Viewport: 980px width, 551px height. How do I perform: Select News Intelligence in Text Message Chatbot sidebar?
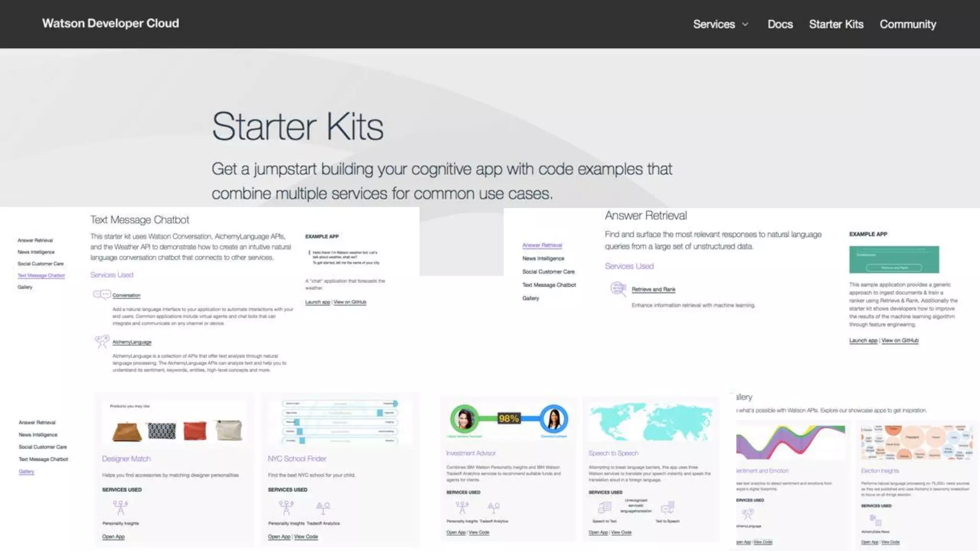pyautogui.click(x=36, y=252)
